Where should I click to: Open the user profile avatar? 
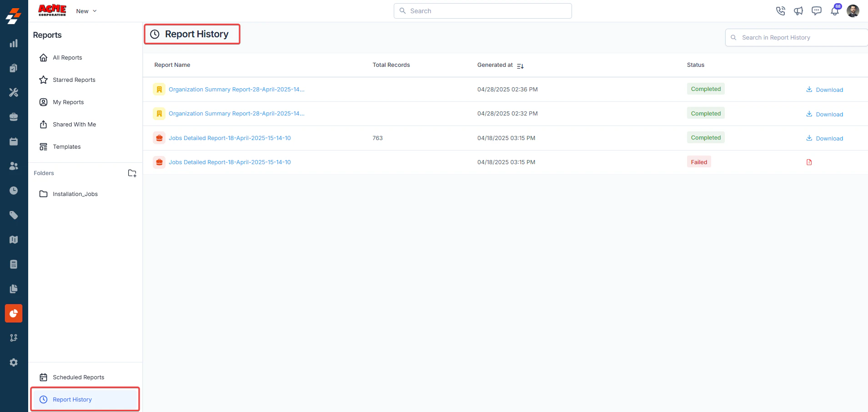tap(853, 11)
